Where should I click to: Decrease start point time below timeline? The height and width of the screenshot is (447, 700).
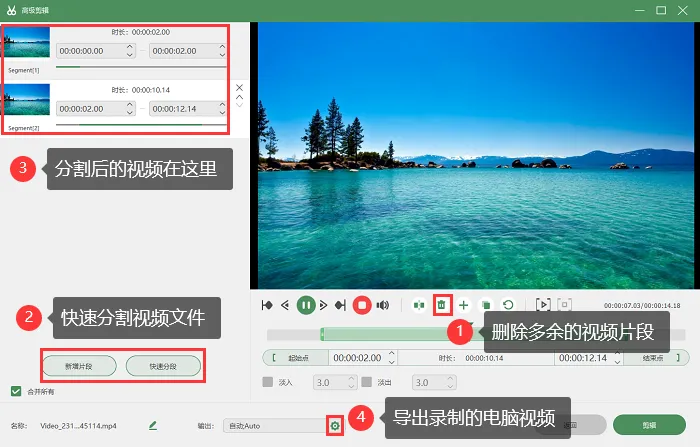392,362
